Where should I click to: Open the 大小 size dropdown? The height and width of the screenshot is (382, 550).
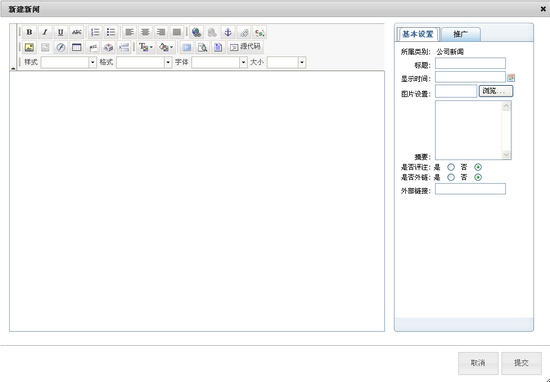(x=302, y=62)
